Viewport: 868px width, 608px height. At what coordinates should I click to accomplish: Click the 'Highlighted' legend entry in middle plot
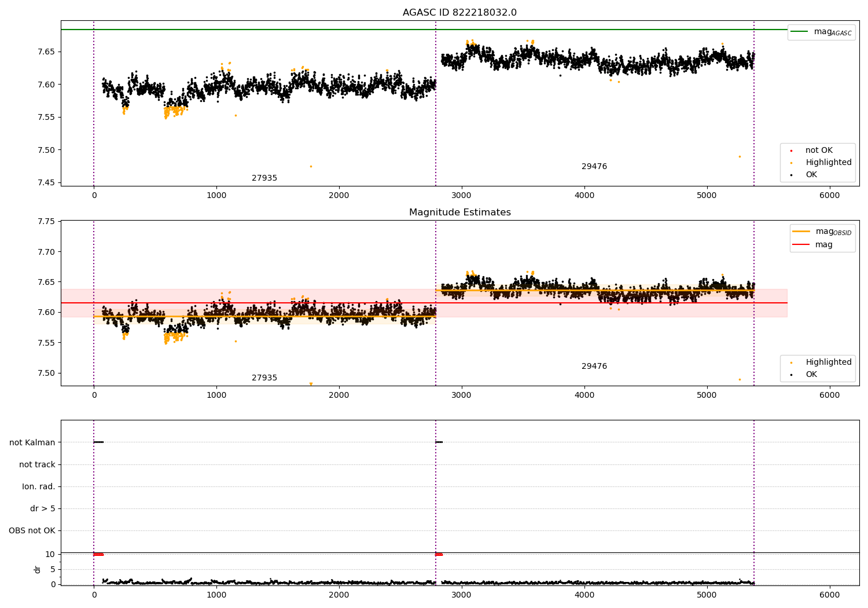click(x=822, y=362)
